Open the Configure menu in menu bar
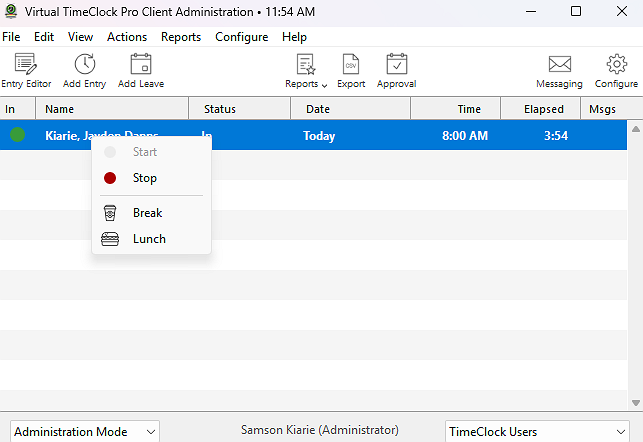The height and width of the screenshot is (442, 643). 242,37
